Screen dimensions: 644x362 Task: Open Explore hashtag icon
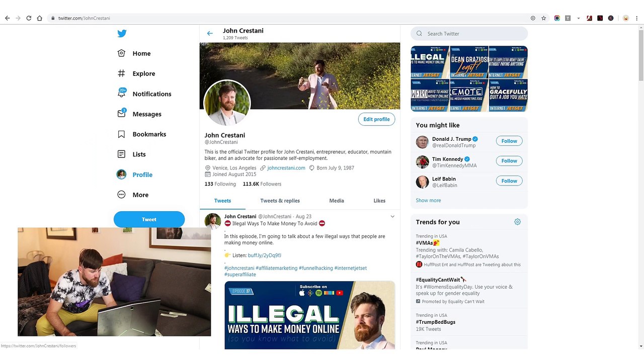pos(121,73)
